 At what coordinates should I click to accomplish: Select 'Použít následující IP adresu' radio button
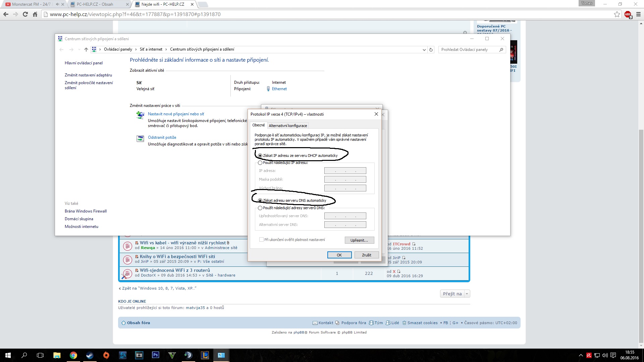[x=260, y=163]
